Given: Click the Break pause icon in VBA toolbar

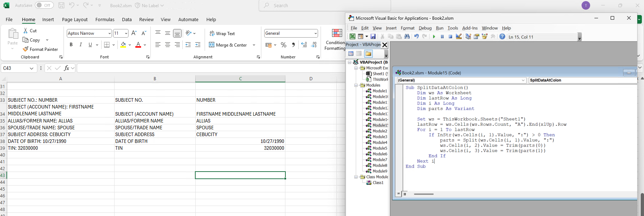Looking at the screenshot, I should (x=442, y=37).
